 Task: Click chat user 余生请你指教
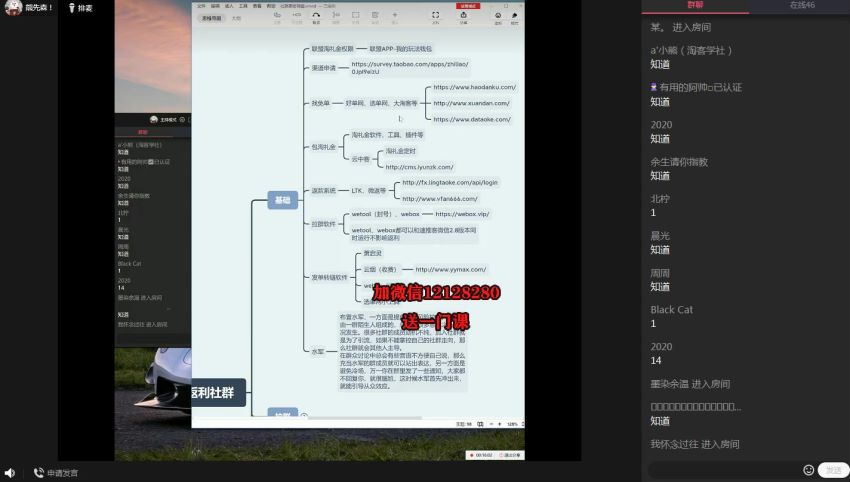[679, 162]
